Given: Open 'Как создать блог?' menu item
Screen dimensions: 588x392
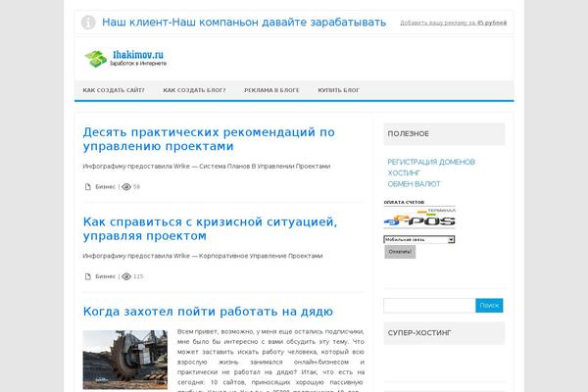Looking at the screenshot, I should tap(194, 90).
